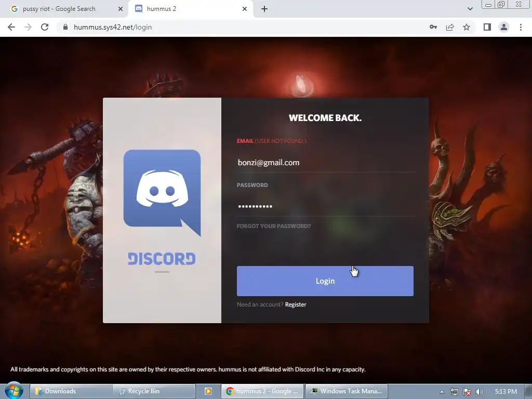Click the password input field
532x399 pixels.
tap(326, 206)
